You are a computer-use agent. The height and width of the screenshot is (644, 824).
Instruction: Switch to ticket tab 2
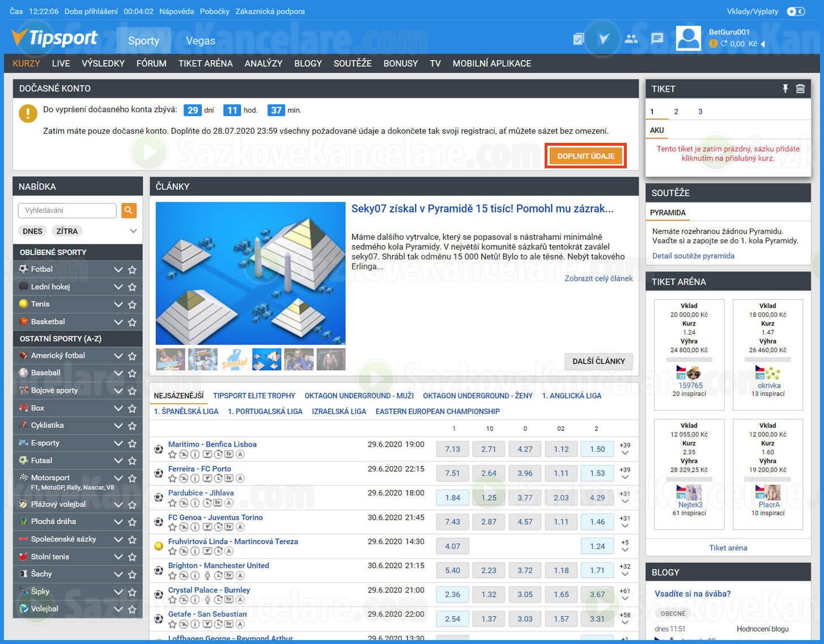[x=676, y=112]
